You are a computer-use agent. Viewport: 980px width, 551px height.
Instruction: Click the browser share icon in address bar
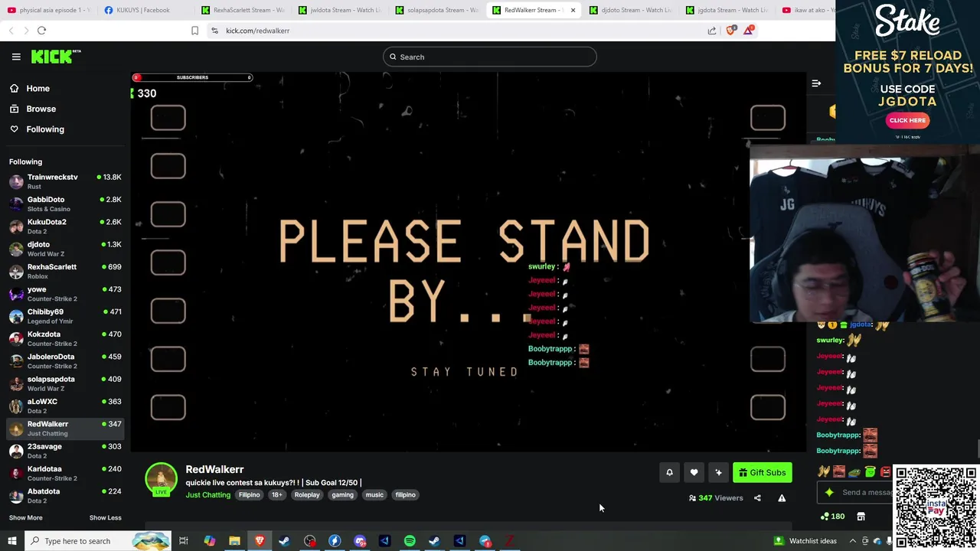point(712,31)
